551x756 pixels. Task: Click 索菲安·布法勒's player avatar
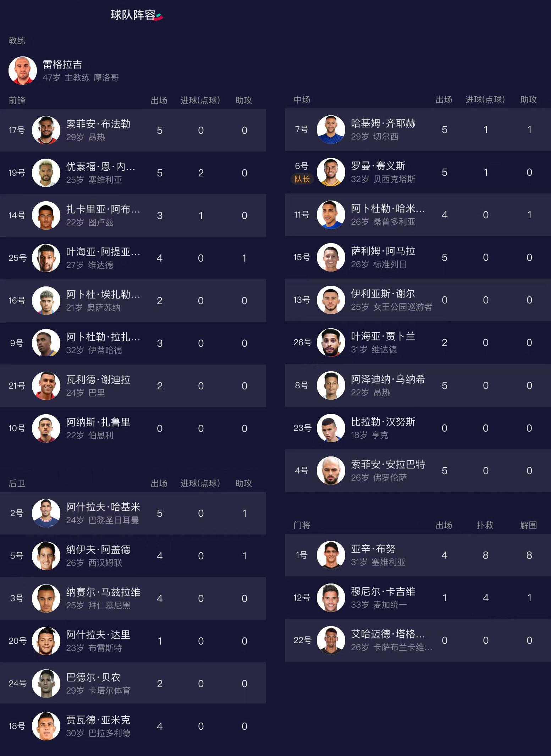(x=46, y=130)
